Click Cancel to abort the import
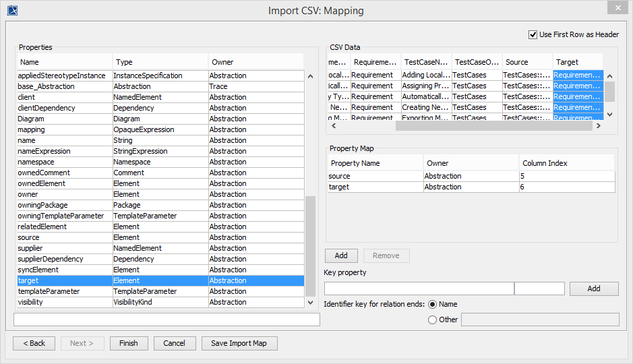The height and width of the screenshot is (364, 633). point(174,343)
